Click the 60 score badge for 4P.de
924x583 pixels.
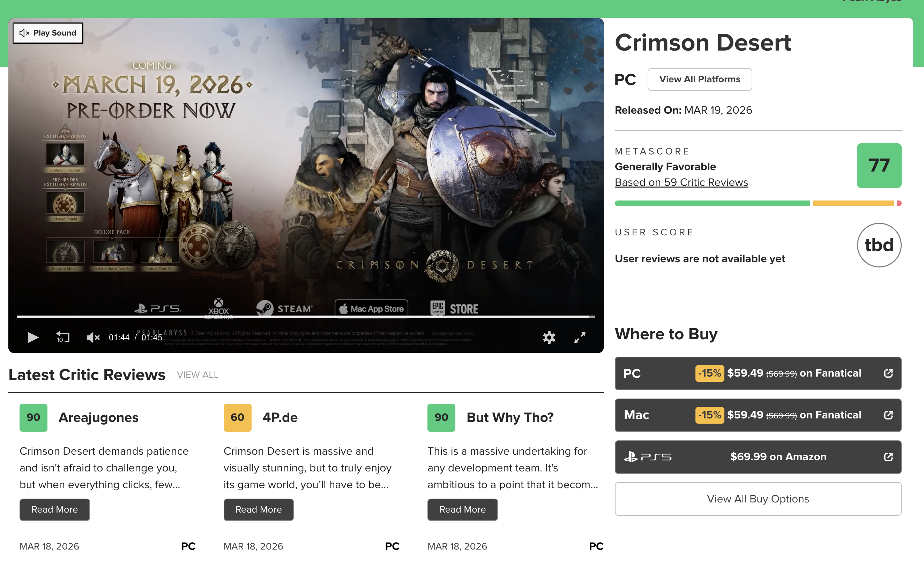coord(237,418)
